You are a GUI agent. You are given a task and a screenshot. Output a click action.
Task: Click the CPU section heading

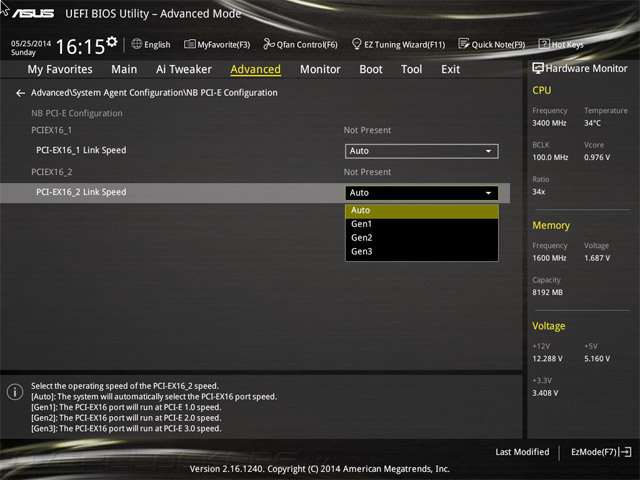[x=542, y=90]
